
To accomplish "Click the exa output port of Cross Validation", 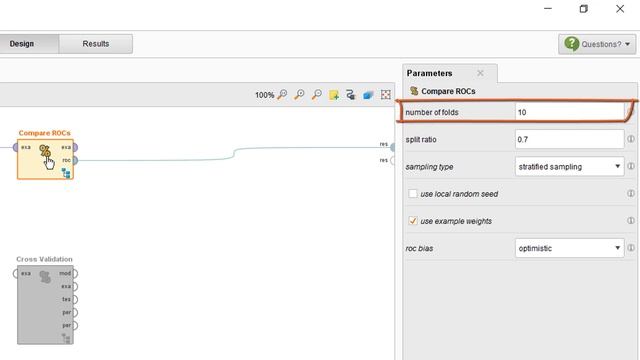I will coord(75,287).
